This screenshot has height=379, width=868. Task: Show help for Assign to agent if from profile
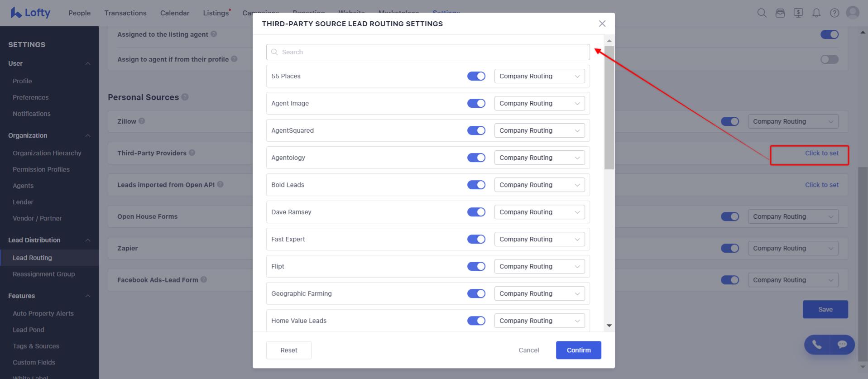click(x=234, y=59)
